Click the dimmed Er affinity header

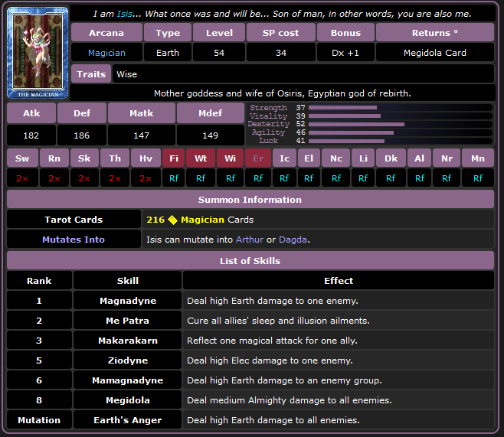258,158
